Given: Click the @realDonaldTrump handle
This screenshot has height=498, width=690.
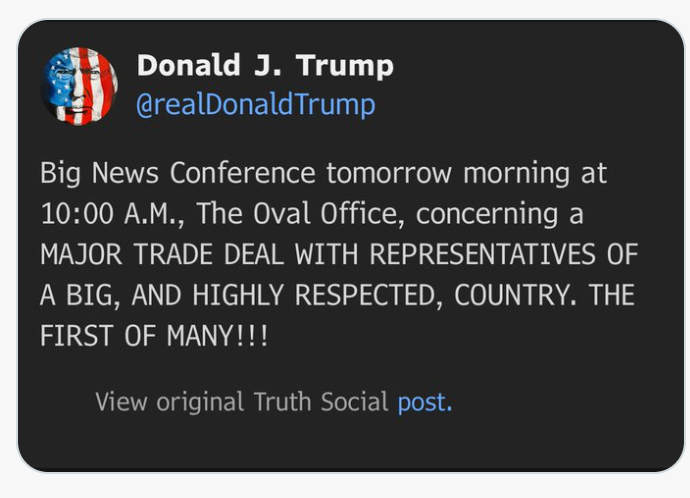Looking at the screenshot, I should tap(255, 104).
